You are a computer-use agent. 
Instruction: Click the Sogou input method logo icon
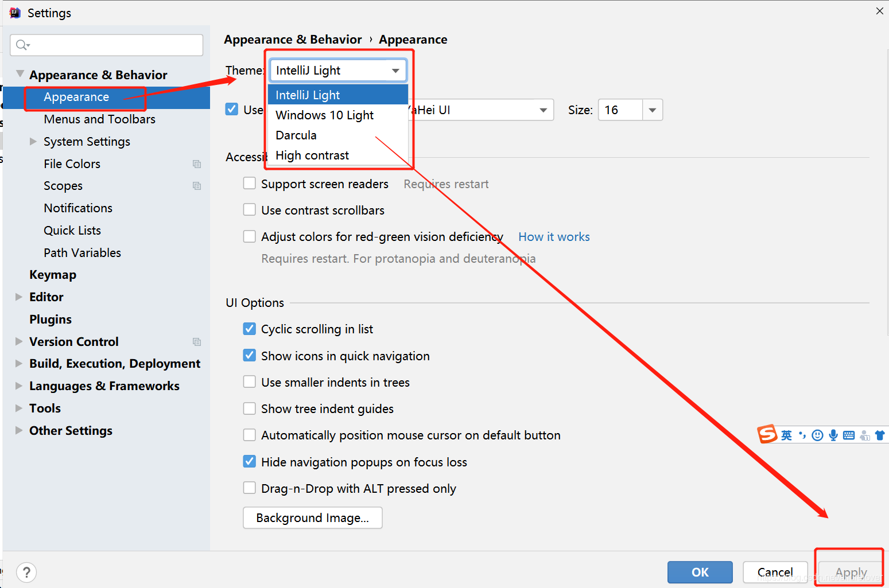point(767,434)
